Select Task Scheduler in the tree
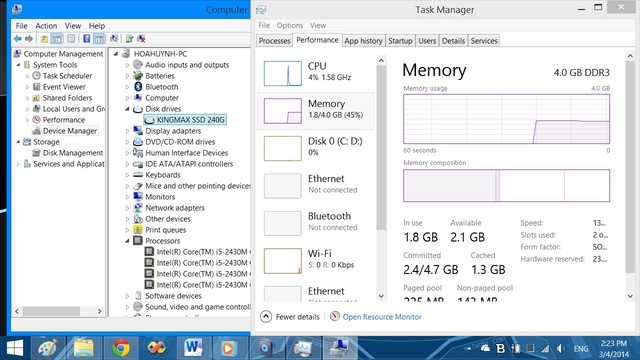Screen dimensions: 640x360 (x=67, y=76)
